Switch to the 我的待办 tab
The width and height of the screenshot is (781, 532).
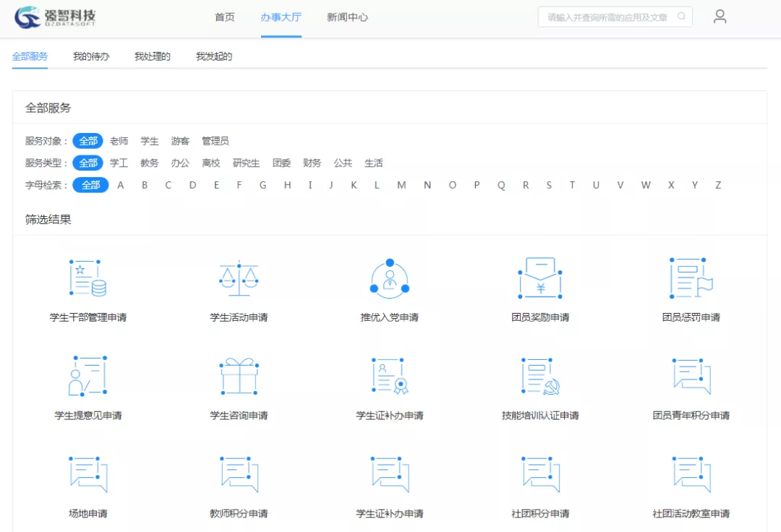click(x=91, y=56)
